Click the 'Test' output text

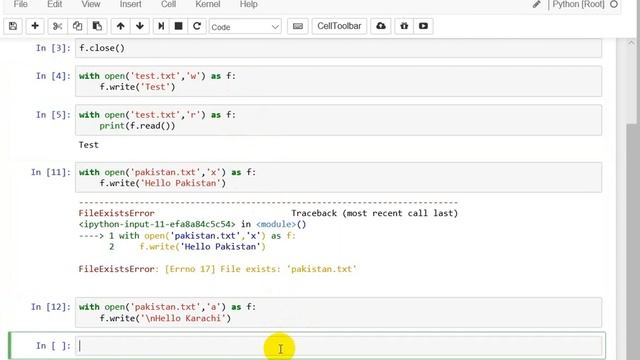coord(89,145)
